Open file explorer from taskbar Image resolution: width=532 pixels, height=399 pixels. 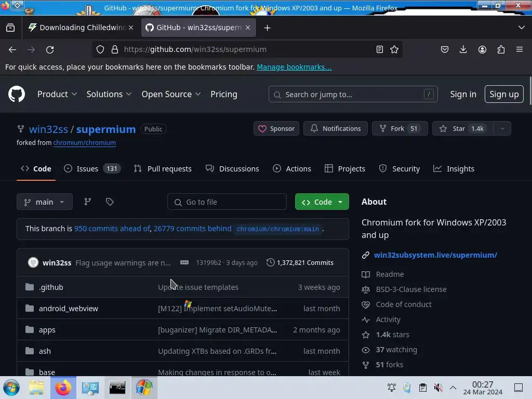coord(36,388)
